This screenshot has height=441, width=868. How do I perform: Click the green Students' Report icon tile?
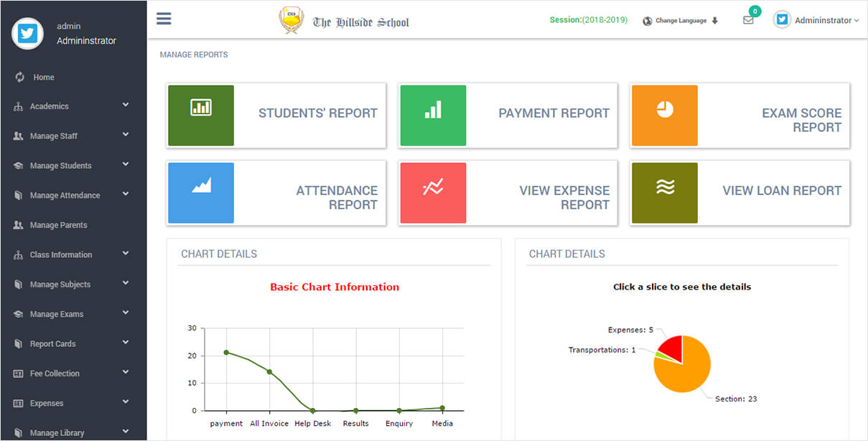click(x=201, y=115)
